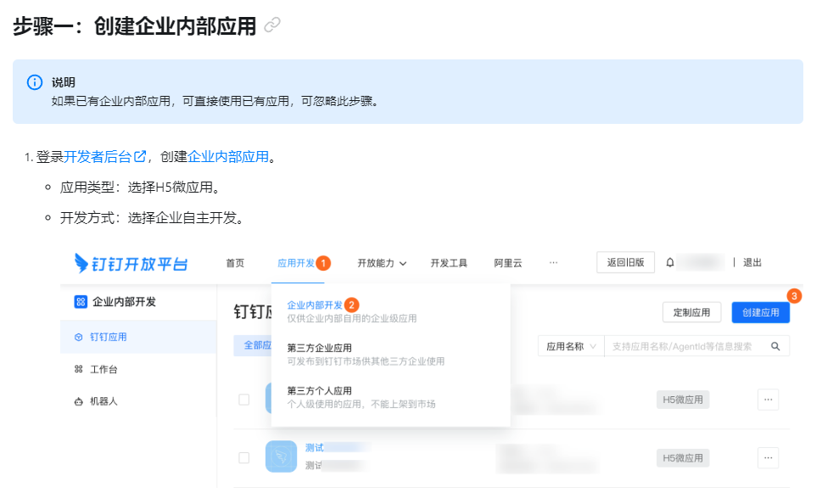The width and height of the screenshot is (822, 504).
Task: Click the more options ellipsis in the top nav
Action: (x=554, y=262)
